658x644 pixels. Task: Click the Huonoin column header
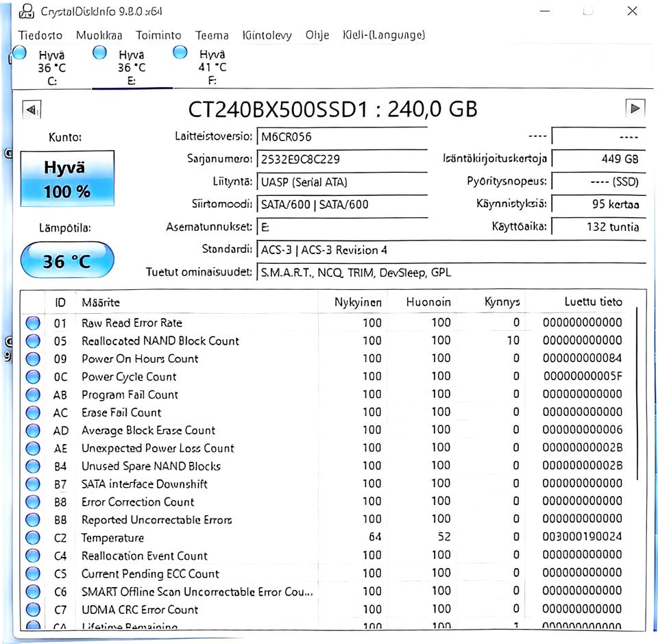point(422,302)
